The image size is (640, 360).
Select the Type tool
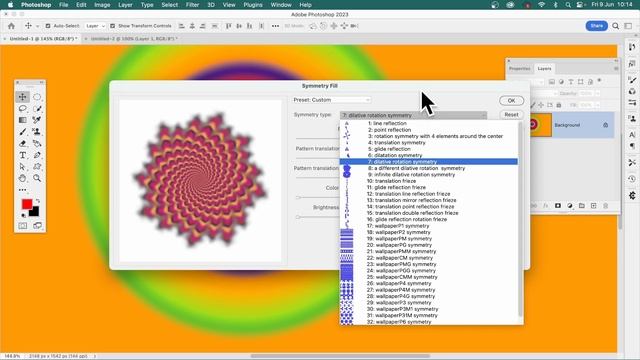point(22,155)
